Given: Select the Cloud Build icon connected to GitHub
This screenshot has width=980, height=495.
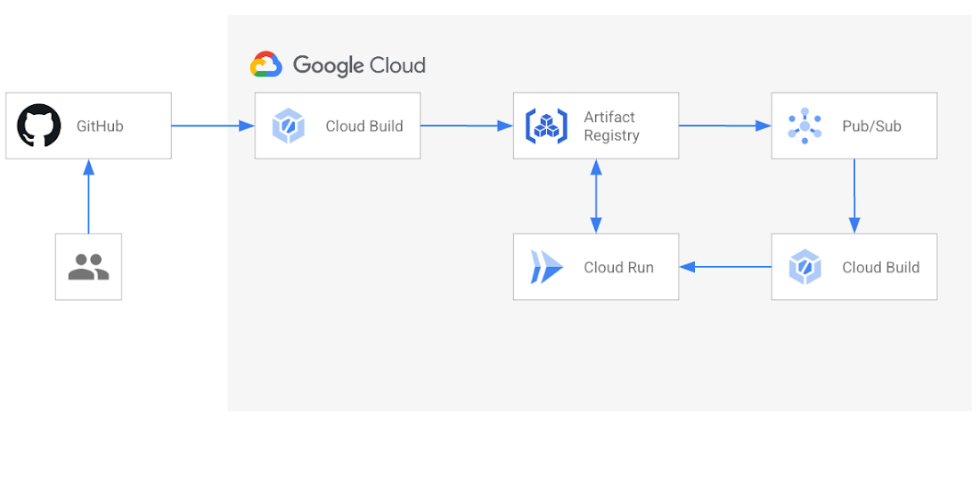Looking at the screenshot, I should (289, 126).
